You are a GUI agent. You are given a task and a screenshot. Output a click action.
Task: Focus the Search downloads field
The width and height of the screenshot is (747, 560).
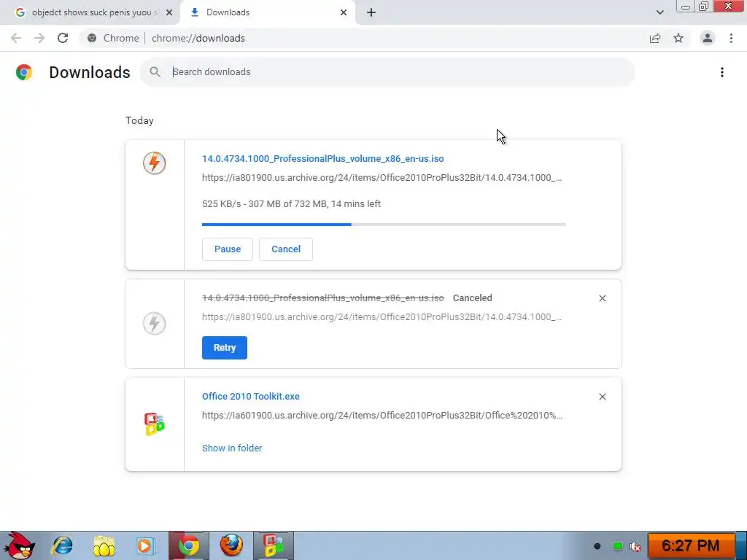[x=387, y=72]
